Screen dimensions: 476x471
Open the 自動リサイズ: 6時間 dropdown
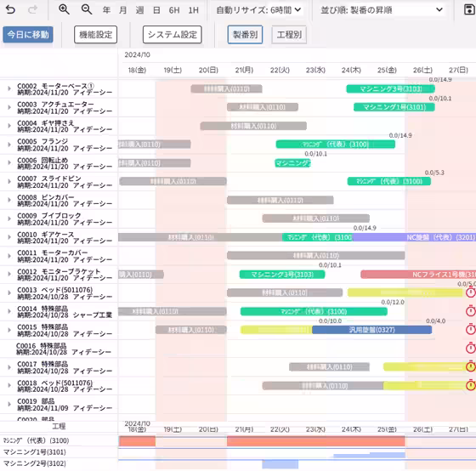click(258, 10)
